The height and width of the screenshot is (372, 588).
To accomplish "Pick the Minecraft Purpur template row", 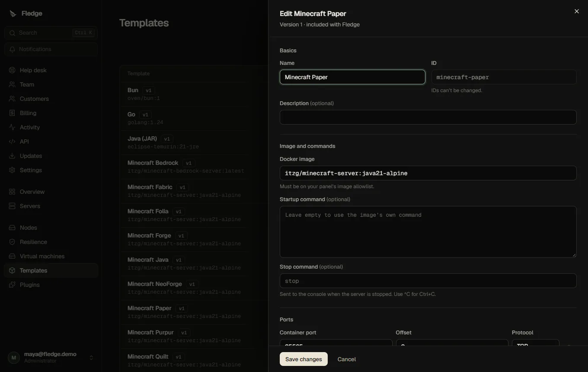I will click(x=194, y=336).
